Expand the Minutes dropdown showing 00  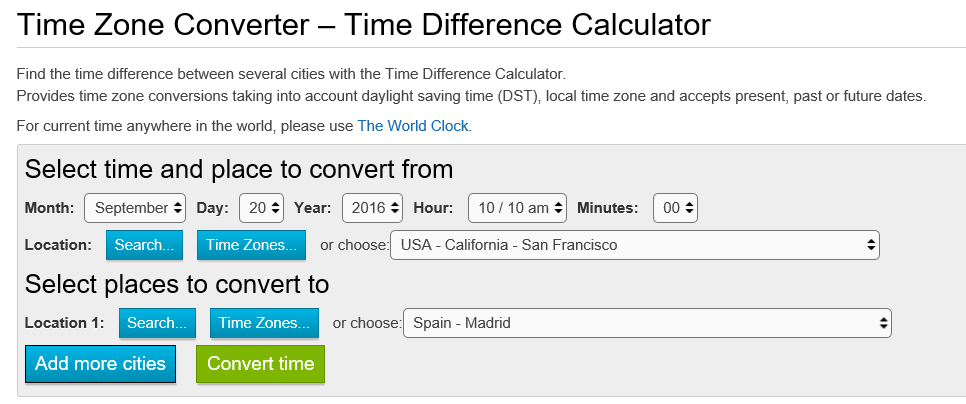coord(675,208)
